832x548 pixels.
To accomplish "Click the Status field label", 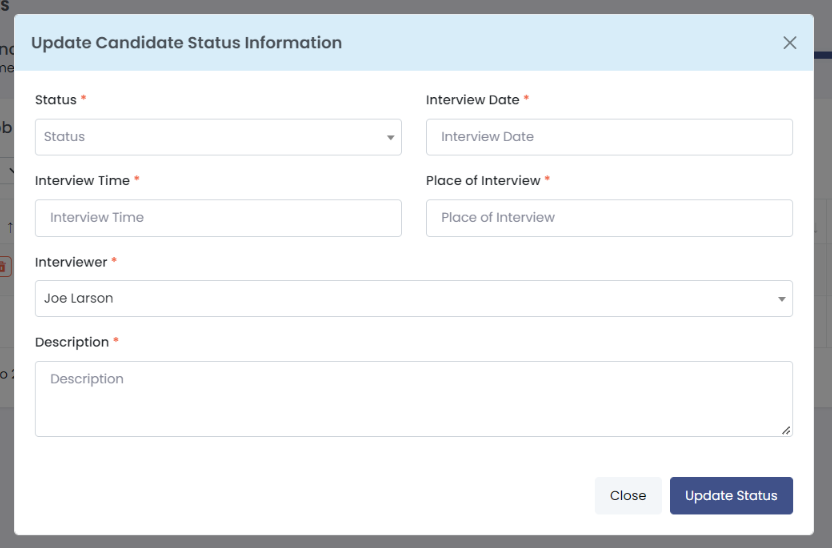I will pos(56,100).
